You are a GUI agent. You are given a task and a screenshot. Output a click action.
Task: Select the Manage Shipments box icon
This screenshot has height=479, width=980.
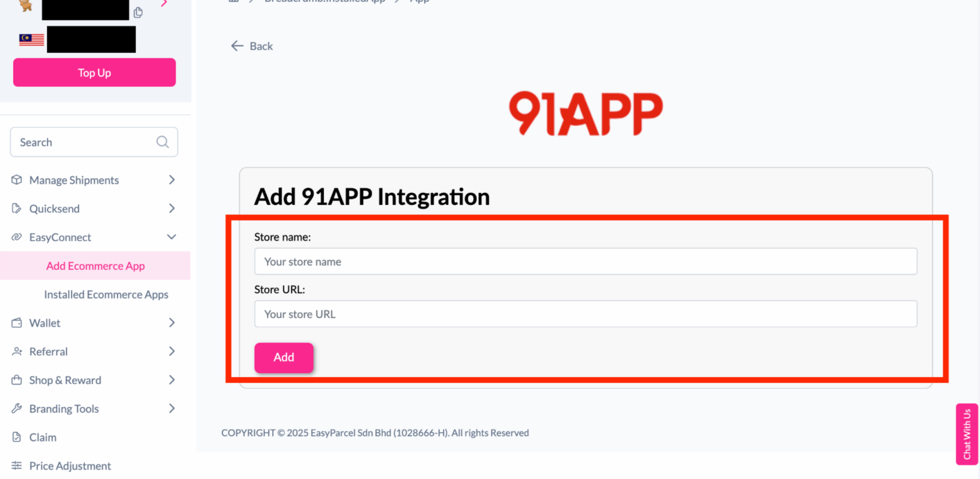[17, 180]
